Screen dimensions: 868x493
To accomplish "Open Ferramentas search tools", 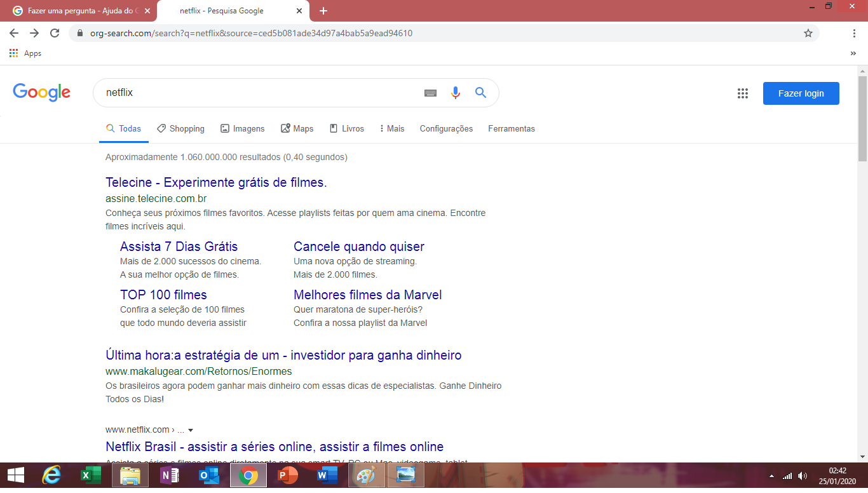I will tap(512, 128).
